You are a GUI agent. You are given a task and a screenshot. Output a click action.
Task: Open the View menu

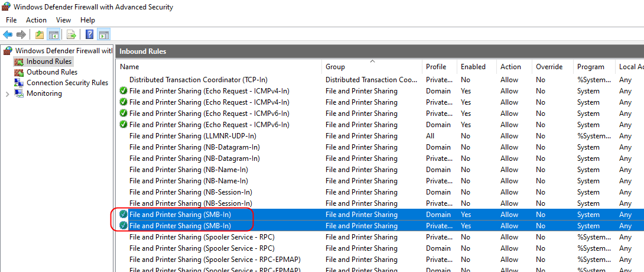tap(63, 20)
